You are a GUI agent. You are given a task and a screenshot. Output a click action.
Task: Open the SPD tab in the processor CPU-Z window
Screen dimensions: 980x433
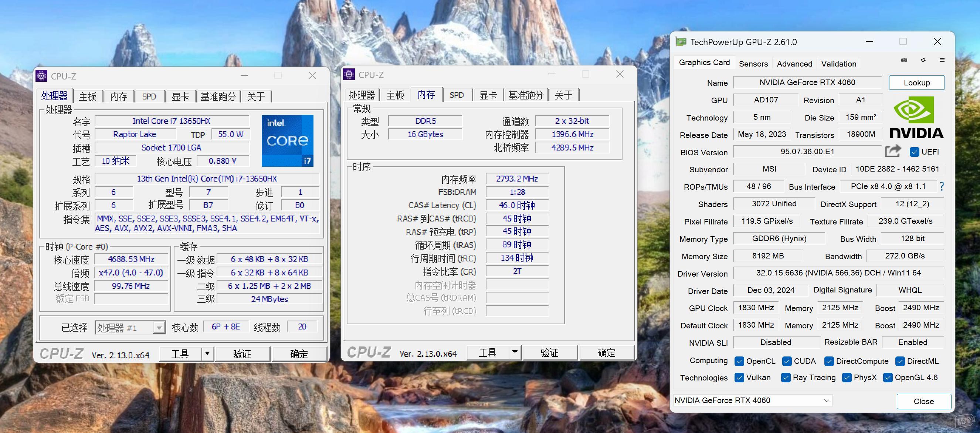149,97
